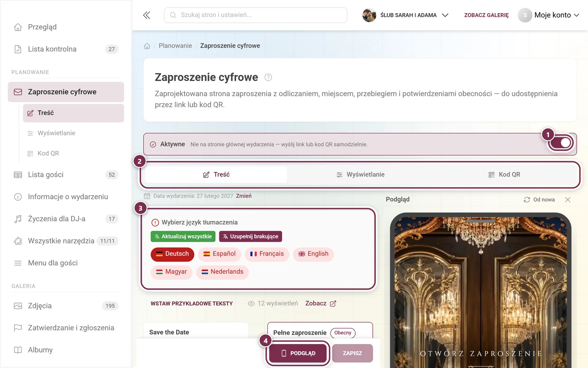Image resolution: width=588 pixels, height=368 pixels.
Task: Open Przegląd in the sidebar
Action: 66,27
